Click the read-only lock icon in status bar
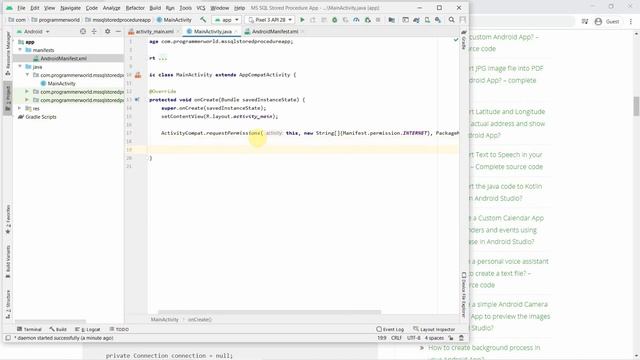 451,338
